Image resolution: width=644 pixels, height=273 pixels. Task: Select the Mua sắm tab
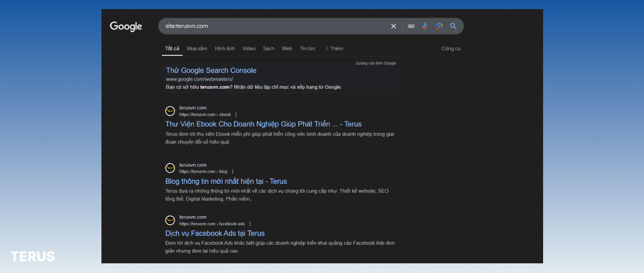pos(197,48)
